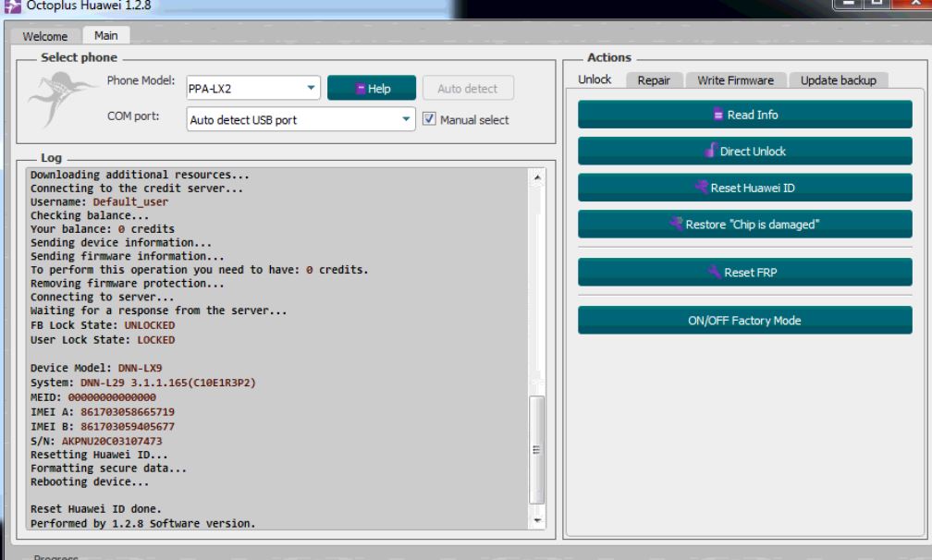Start Reset Huawei ID action
The image size is (932, 560).
(745, 188)
